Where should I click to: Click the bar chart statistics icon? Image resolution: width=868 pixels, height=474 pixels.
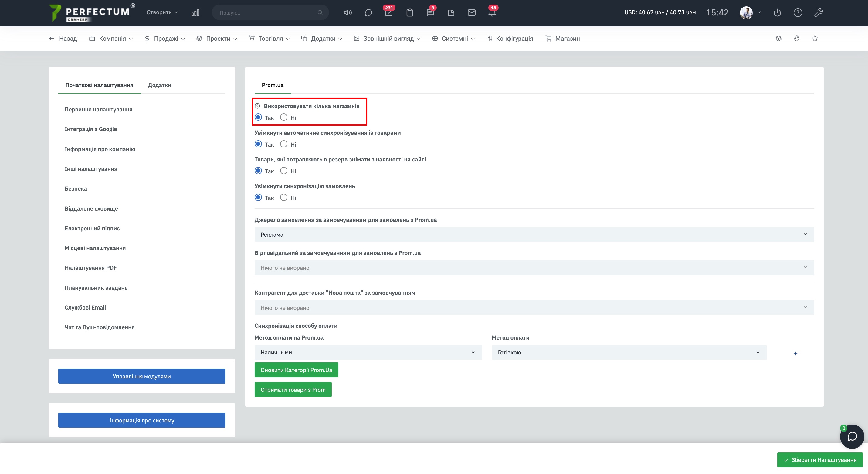coord(195,13)
